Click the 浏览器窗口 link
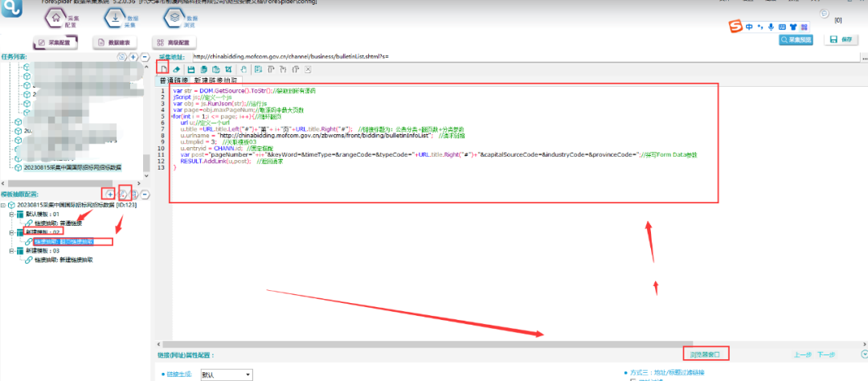868x381 pixels. tap(706, 354)
